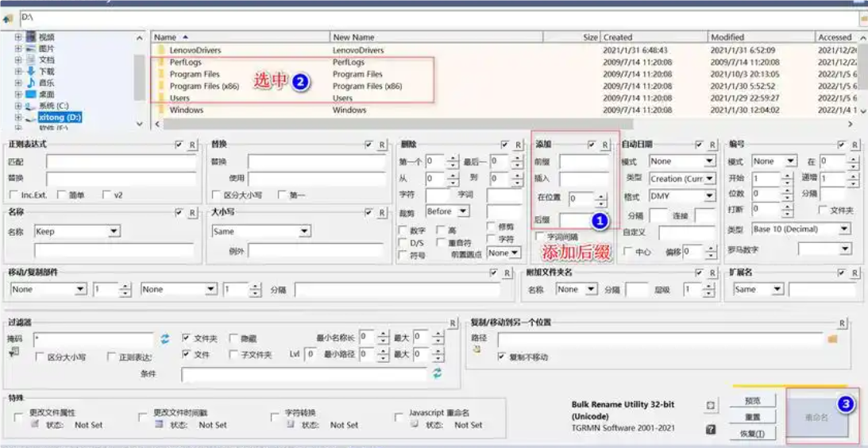This screenshot has height=448, width=868.
Task: Open the Base 10 (Decimal) dropdown
Action: point(845,229)
